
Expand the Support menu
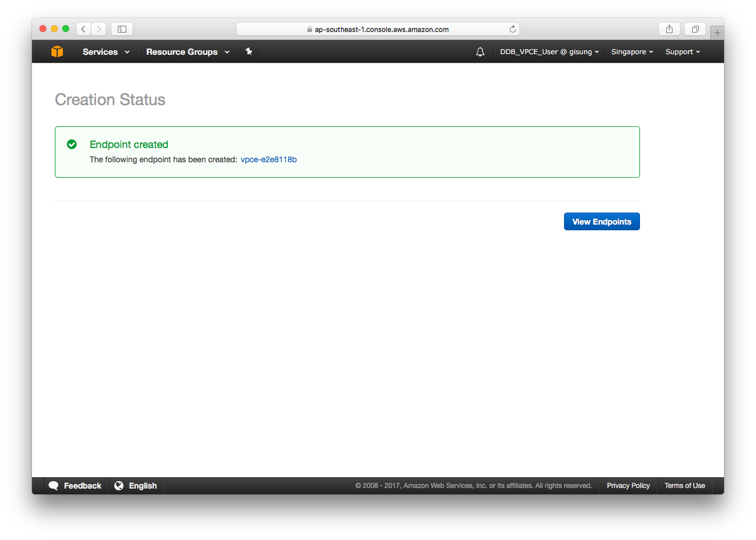[x=683, y=51]
